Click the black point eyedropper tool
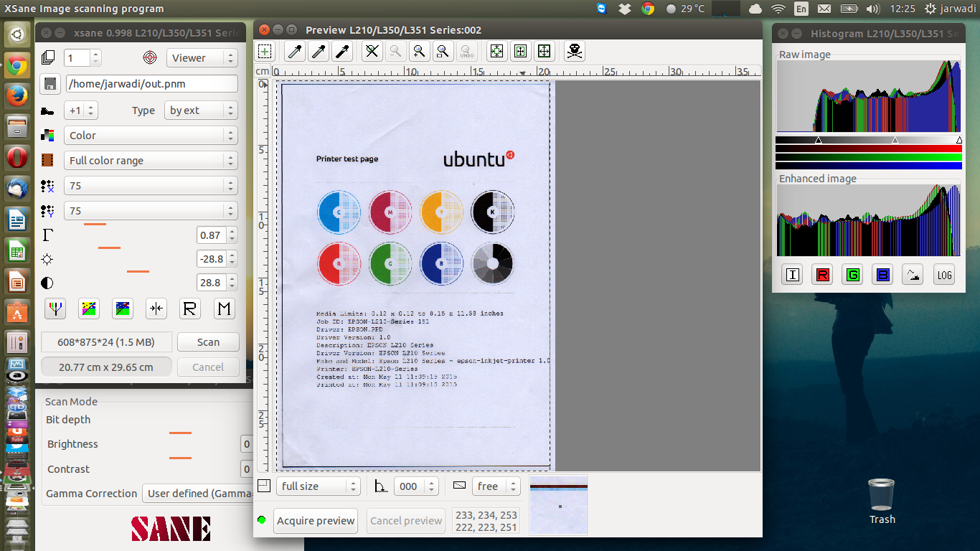This screenshot has width=980, height=551. 342,51
